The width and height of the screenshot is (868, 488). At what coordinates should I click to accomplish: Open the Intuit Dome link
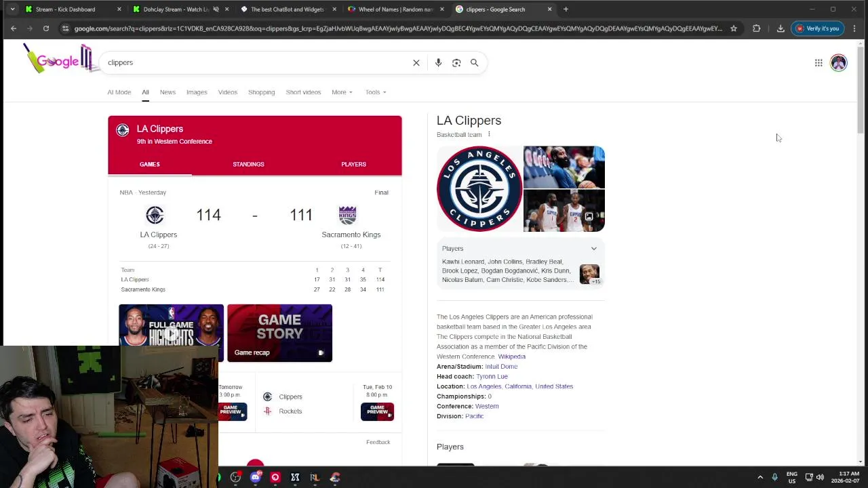[501, 367]
